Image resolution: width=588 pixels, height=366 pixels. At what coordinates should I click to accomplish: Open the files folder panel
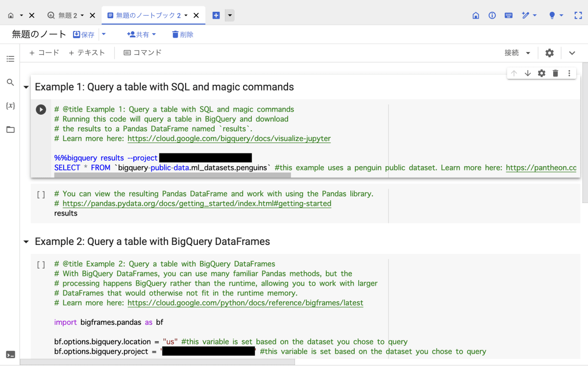[10, 130]
